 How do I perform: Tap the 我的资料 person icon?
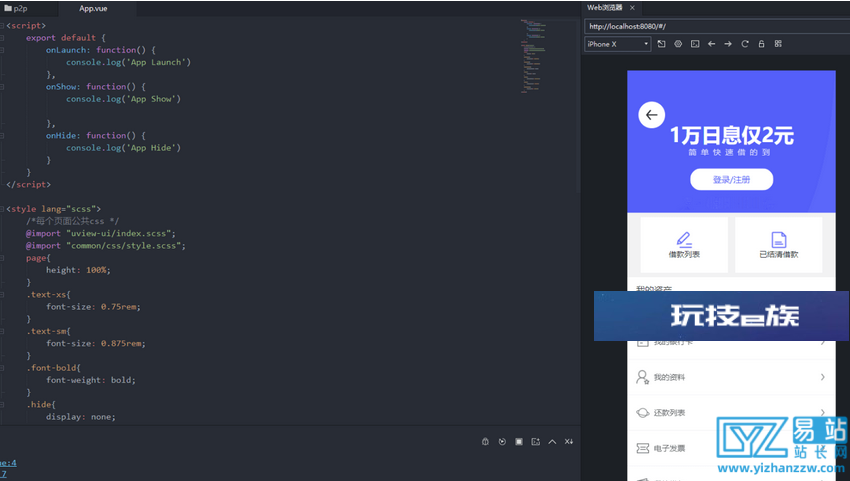tap(642, 377)
